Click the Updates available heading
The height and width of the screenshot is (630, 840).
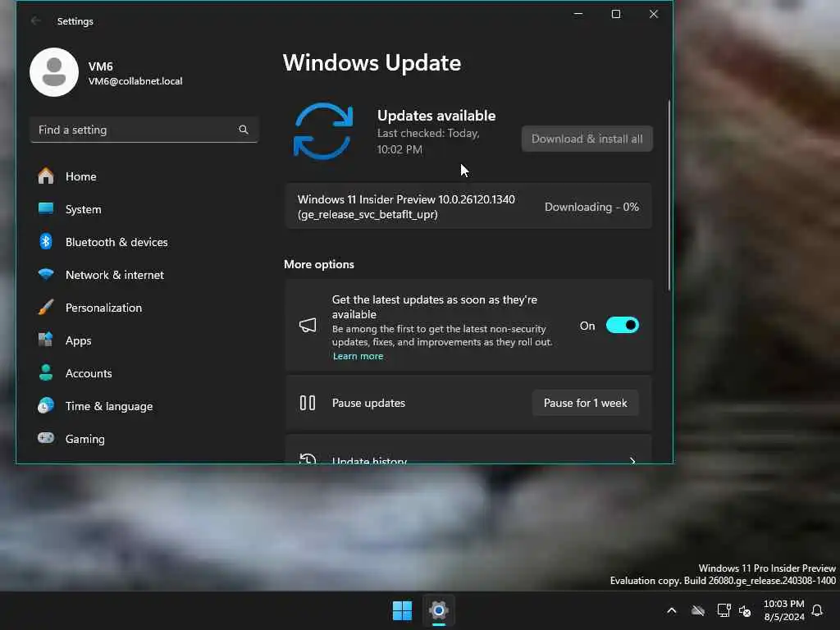pos(436,115)
